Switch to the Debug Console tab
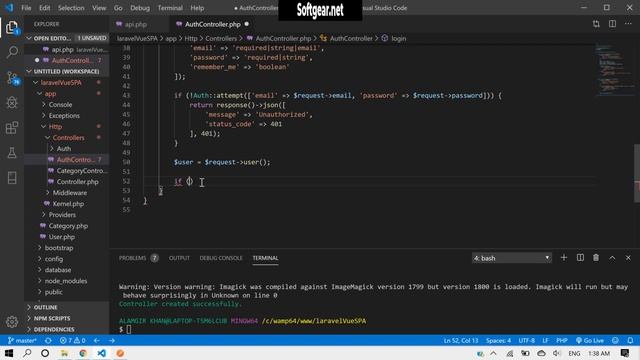This screenshot has width=640, height=360. point(221,258)
